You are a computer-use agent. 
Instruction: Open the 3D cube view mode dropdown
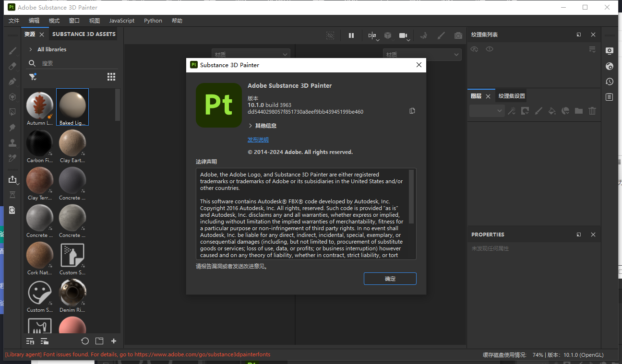[x=388, y=36]
